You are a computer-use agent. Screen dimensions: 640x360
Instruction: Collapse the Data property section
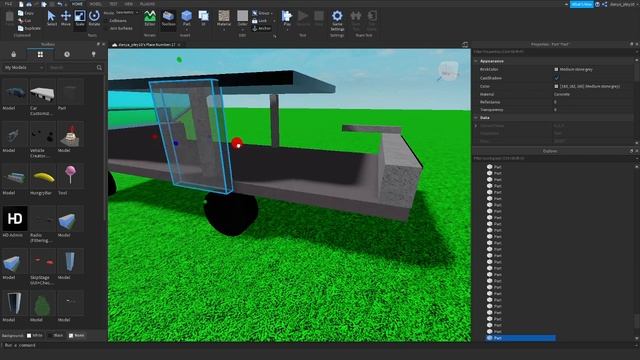[x=476, y=118]
